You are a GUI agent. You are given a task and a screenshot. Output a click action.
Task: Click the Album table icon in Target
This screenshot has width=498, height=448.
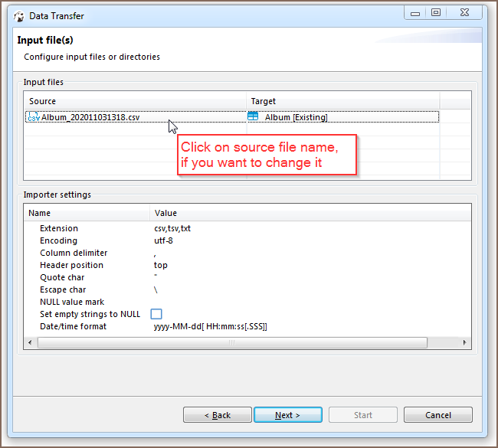click(x=253, y=116)
